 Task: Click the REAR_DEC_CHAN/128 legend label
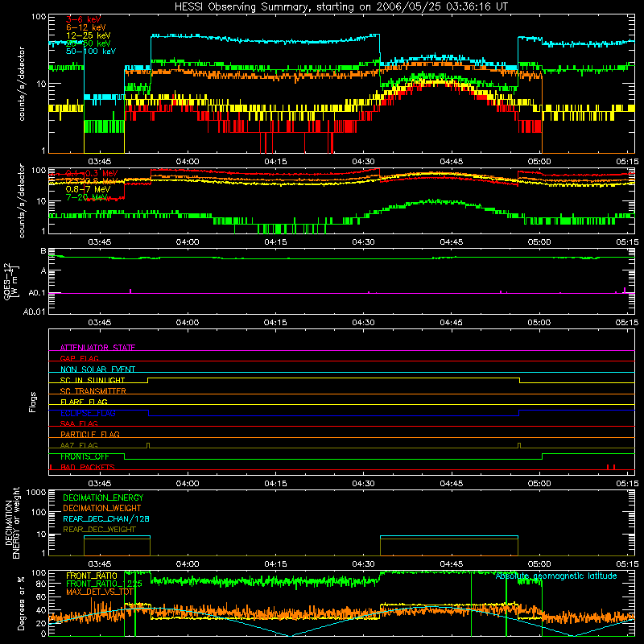pyautogui.click(x=106, y=518)
